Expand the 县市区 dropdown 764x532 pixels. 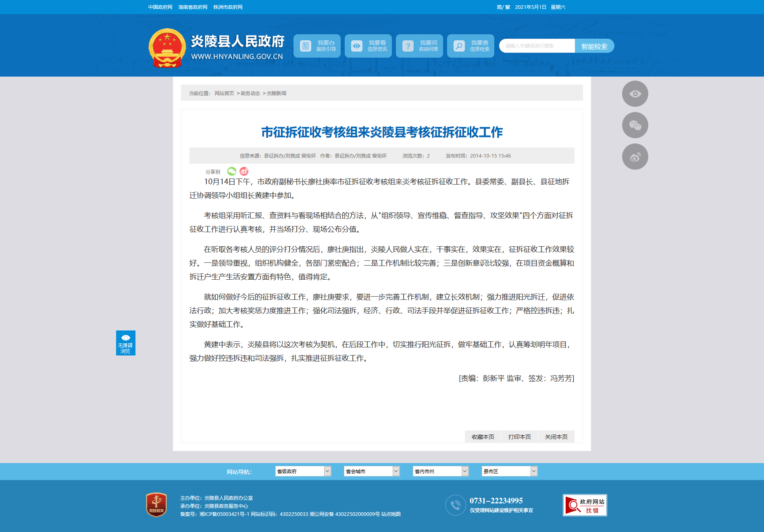510,471
